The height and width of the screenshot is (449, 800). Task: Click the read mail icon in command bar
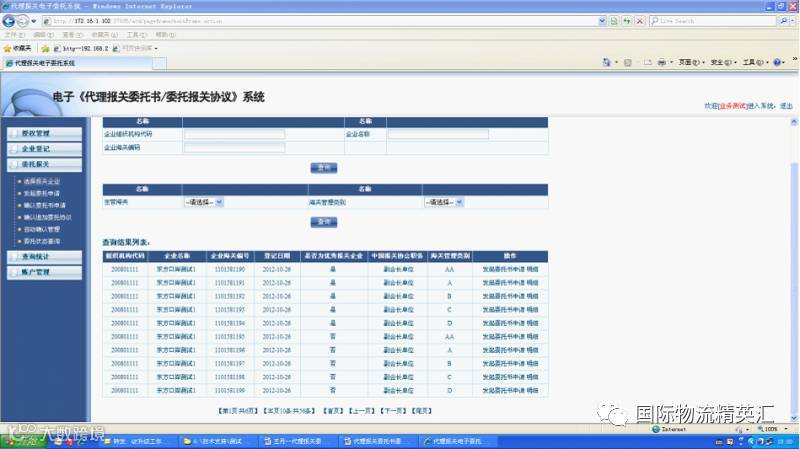pos(647,62)
